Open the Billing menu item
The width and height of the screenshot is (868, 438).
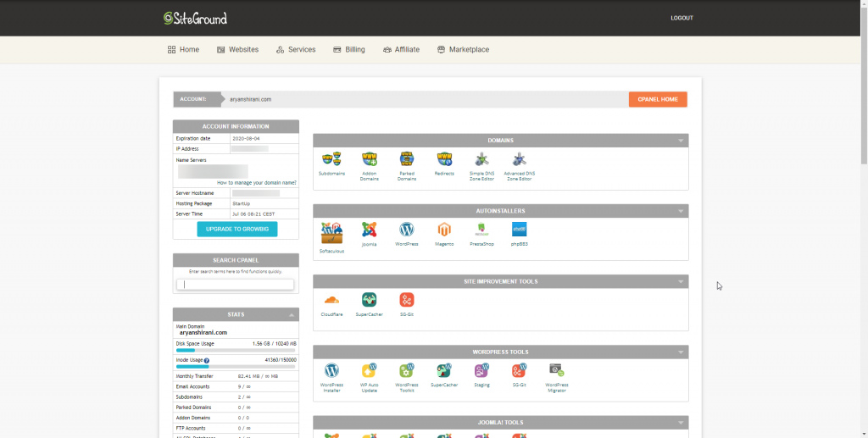[349, 50]
